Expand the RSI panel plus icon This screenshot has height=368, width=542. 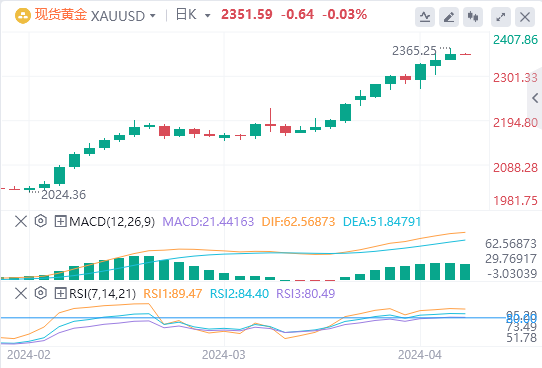[x=60, y=293]
